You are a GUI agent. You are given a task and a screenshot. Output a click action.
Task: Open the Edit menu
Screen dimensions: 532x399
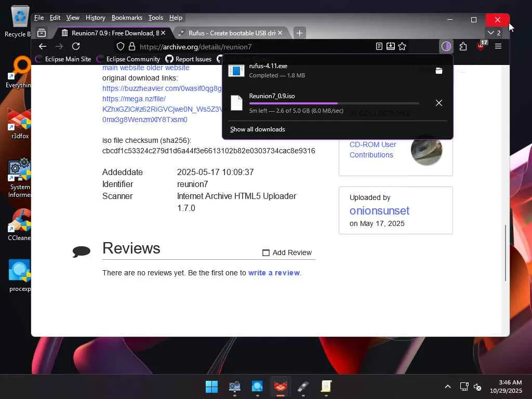coord(55,18)
